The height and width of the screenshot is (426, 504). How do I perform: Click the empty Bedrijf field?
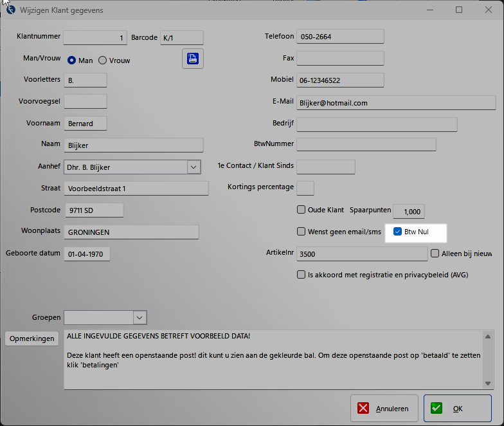pos(377,125)
